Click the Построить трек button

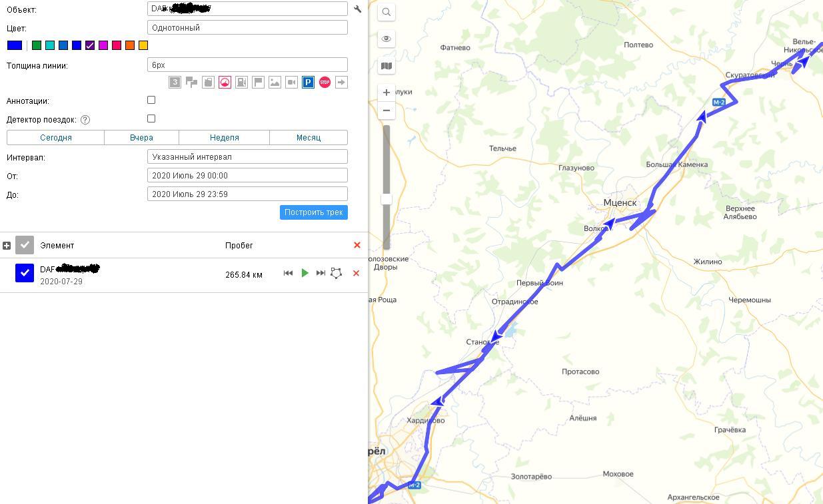313,212
